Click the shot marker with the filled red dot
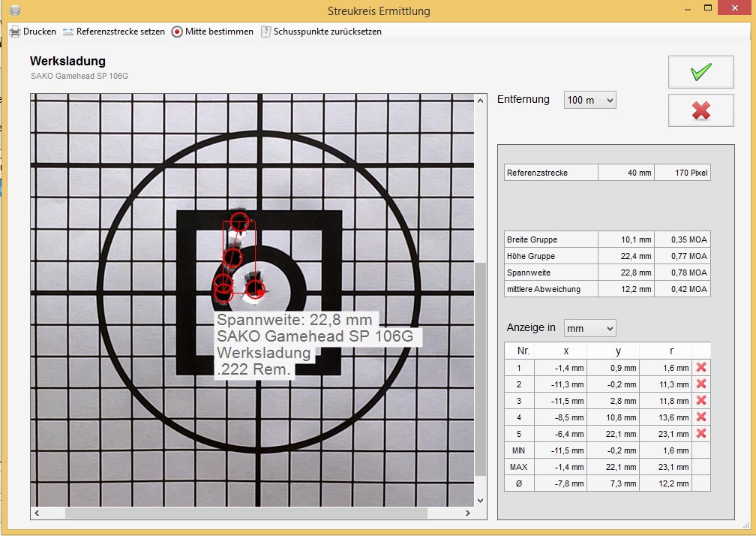This screenshot has height=536, width=756. click(256, 290)
